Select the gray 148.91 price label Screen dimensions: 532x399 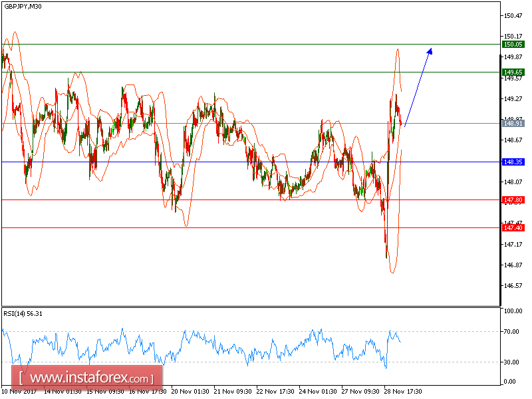pyautogui.click(x=512, y=123)
